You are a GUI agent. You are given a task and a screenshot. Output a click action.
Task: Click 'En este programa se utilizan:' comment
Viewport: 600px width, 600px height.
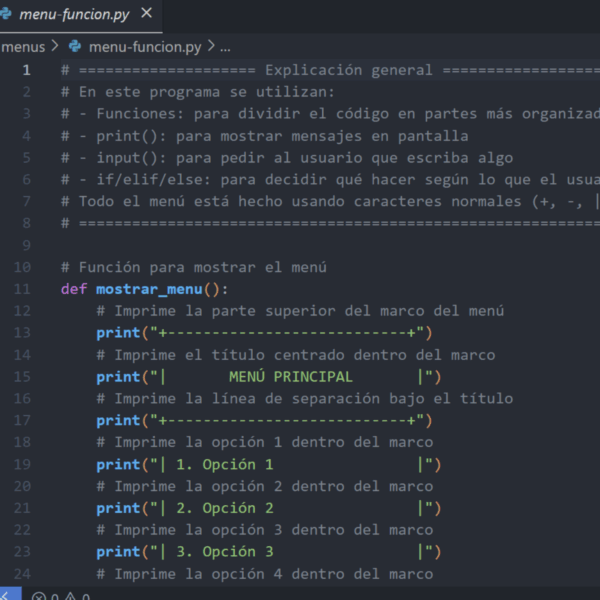pos(207,92)
